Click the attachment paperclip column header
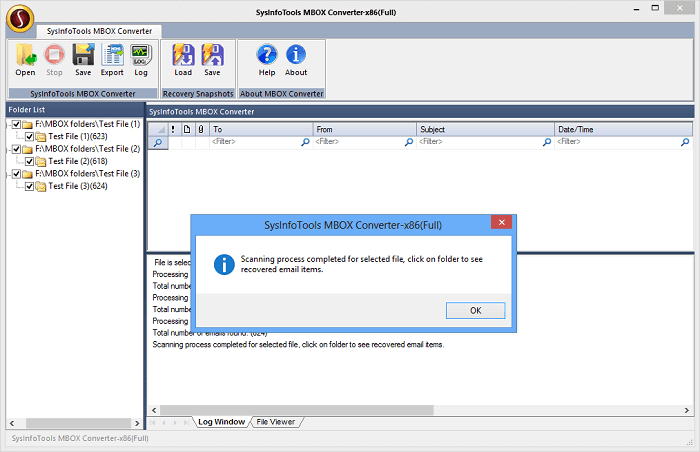 point(201,130)
